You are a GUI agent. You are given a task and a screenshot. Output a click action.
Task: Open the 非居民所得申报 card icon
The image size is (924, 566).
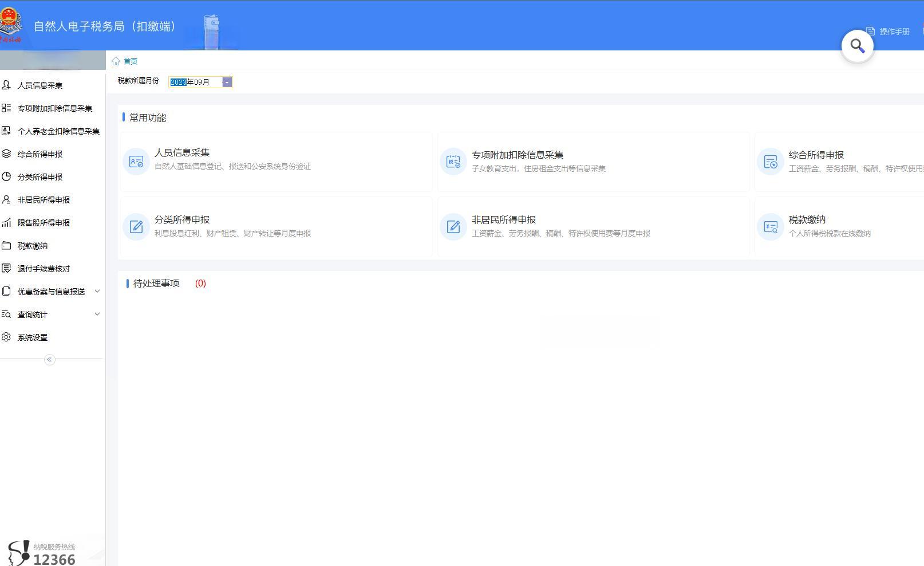click(453, 226)
